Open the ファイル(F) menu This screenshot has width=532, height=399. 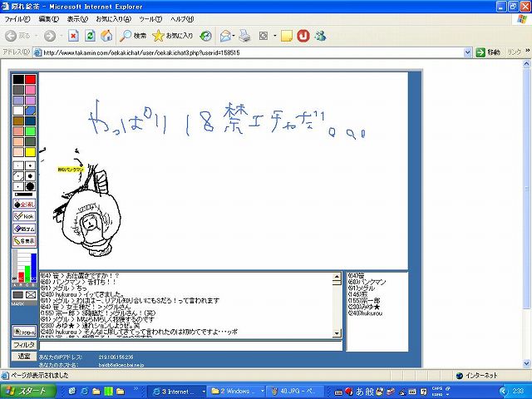17,19
